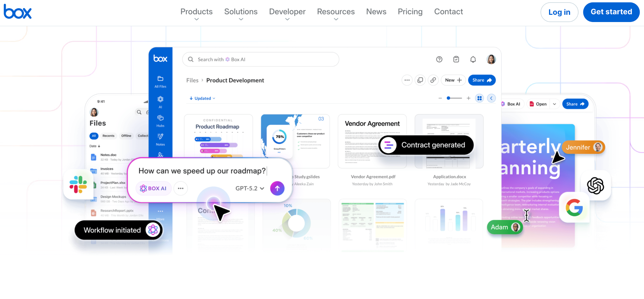Click the Google app icon
Viewport: 644px width, 299px height.
point(575,208)
